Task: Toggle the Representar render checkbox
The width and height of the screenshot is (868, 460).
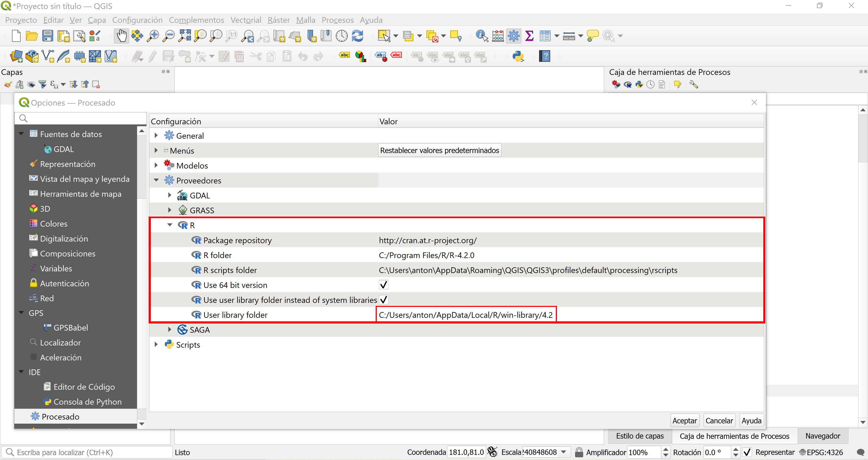Action: coord(747,452)
